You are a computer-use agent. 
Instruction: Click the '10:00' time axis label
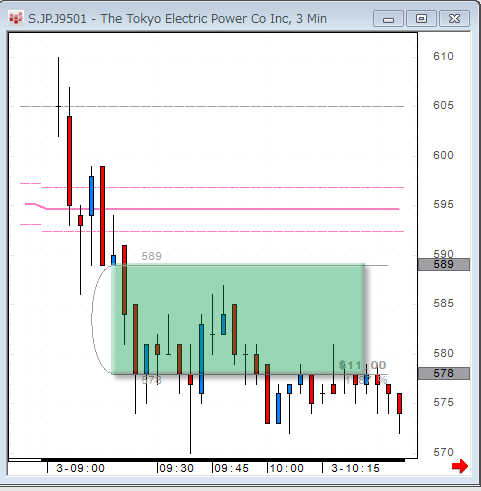287,468
